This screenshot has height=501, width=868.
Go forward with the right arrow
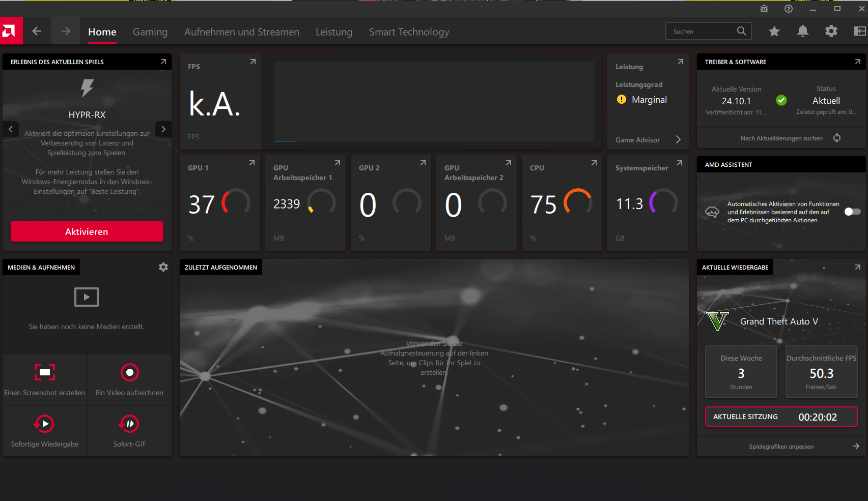66,32
